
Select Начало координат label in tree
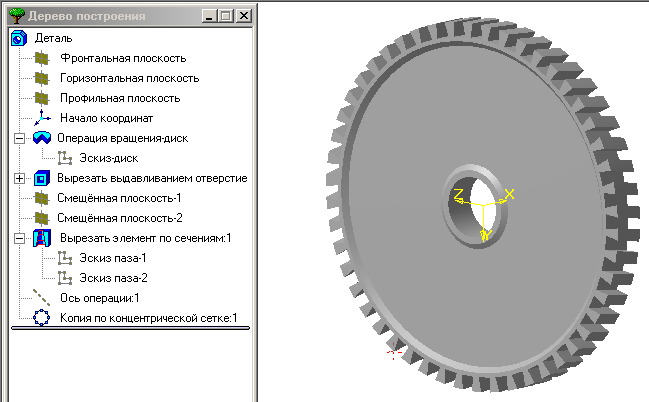point(106,118)
